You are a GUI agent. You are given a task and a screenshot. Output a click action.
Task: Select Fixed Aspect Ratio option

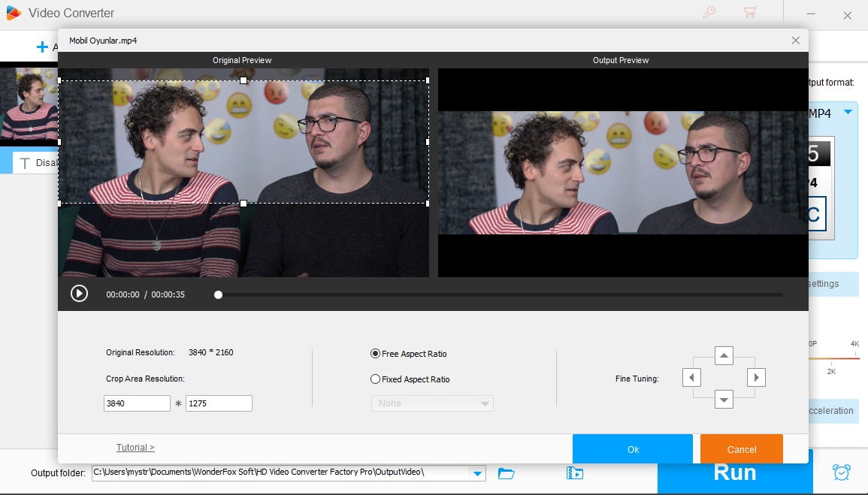374,379
